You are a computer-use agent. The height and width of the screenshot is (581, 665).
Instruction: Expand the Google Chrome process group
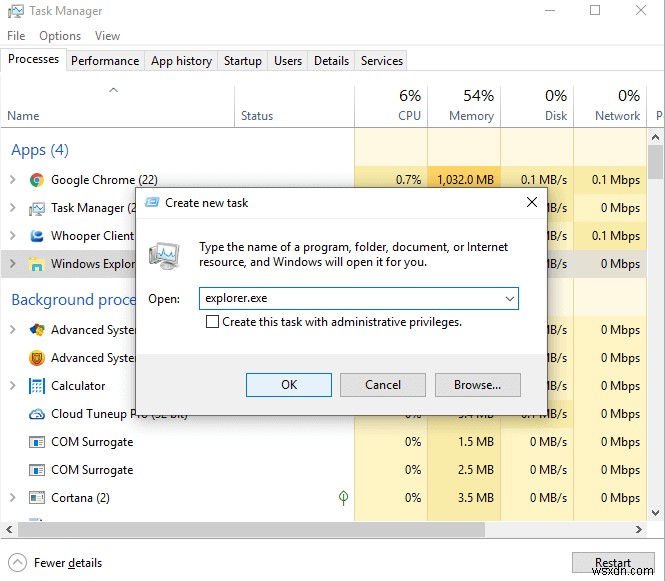coord(13,180)
